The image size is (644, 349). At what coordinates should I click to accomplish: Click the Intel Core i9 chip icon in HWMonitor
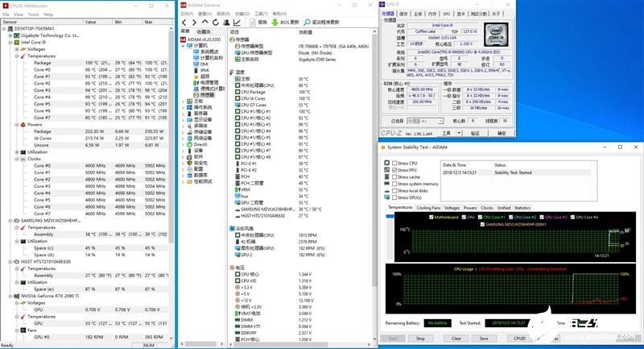click(x=17, y=43)
